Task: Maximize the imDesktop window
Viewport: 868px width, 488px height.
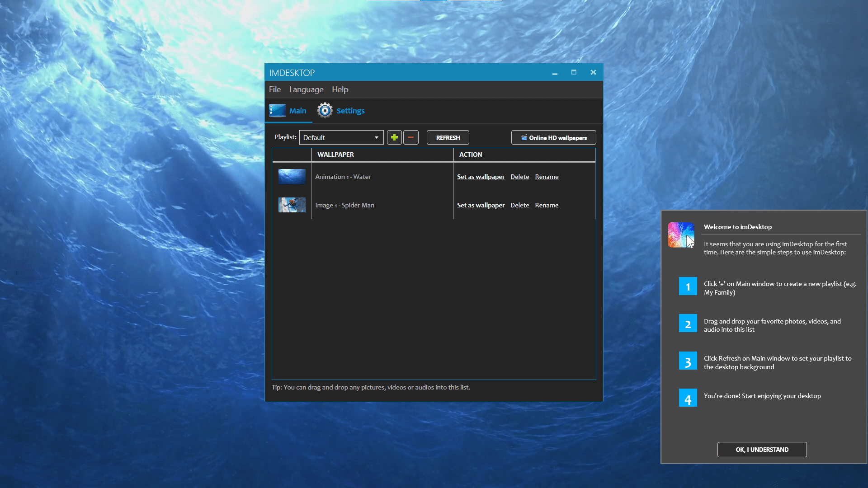Action: (x=574, y=72)
